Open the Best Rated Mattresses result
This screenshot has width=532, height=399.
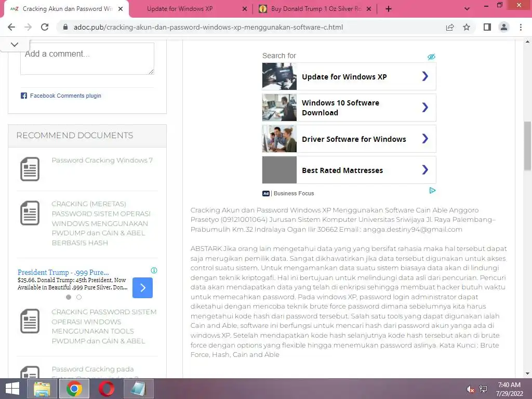[342, 170]
